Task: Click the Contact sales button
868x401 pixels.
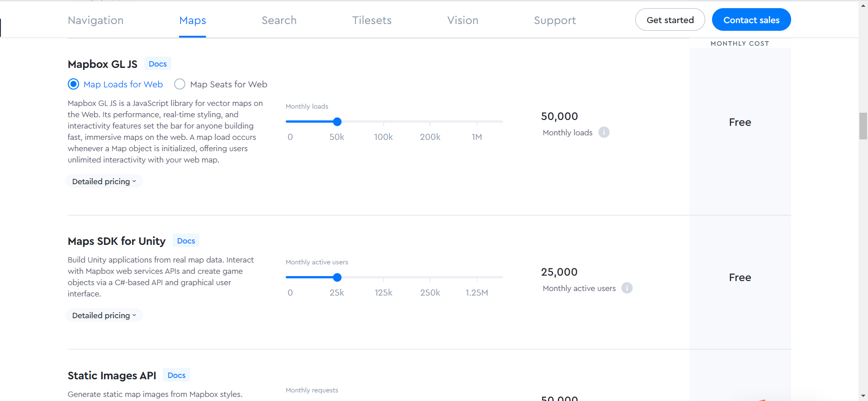Action: (x=751, y=20)
